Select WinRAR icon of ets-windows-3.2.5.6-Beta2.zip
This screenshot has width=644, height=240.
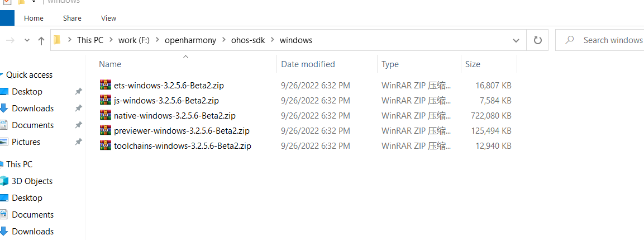click(106, 85)
